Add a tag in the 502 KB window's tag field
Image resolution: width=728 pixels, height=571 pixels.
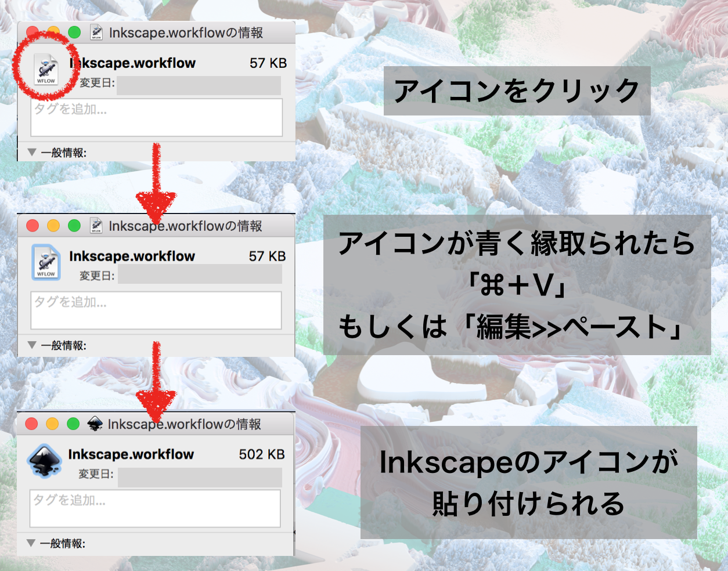tap(155, 508)
